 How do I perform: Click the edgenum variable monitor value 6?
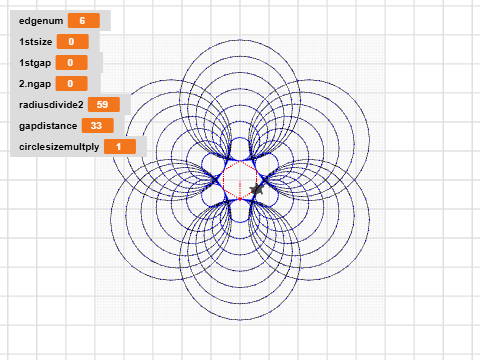(84, 21)
